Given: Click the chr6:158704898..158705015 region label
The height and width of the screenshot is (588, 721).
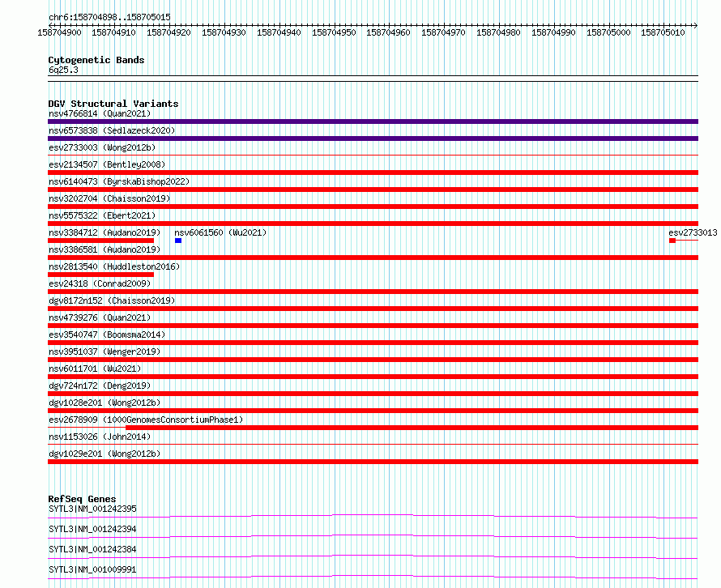Looking at the screenshot, I should (109, 17).
